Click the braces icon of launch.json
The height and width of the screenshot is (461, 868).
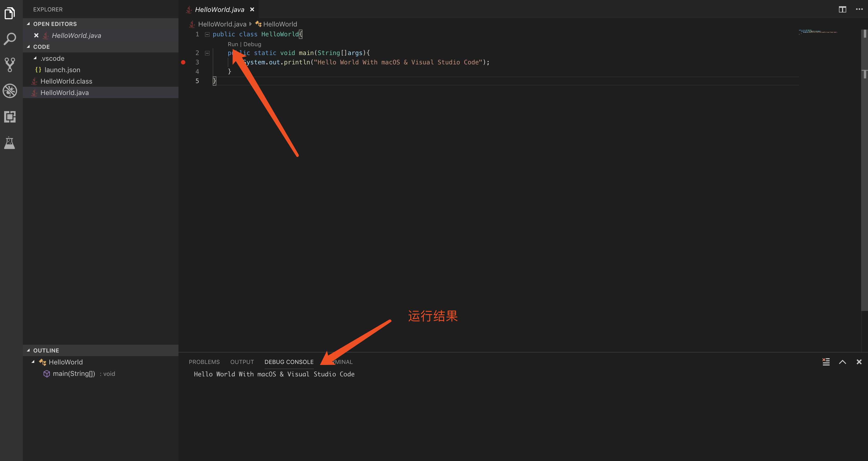pos(38,70)
